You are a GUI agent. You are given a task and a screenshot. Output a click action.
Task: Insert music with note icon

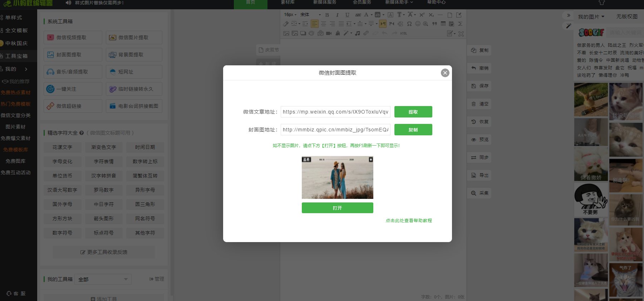(358, 33)
